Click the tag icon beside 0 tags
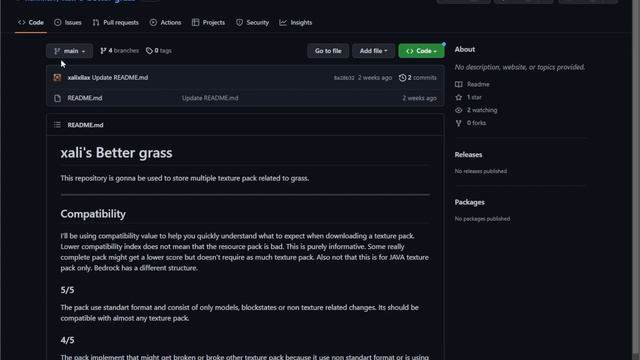Screen dimensions: 640x360 (149, 51)
